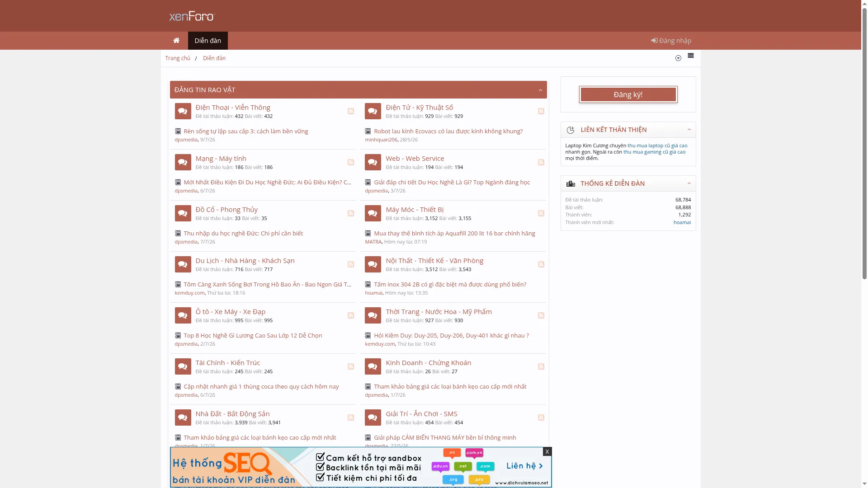Open RSS feed for Đồ Cổ - Phong Thủy

click(x=351, y=213)
